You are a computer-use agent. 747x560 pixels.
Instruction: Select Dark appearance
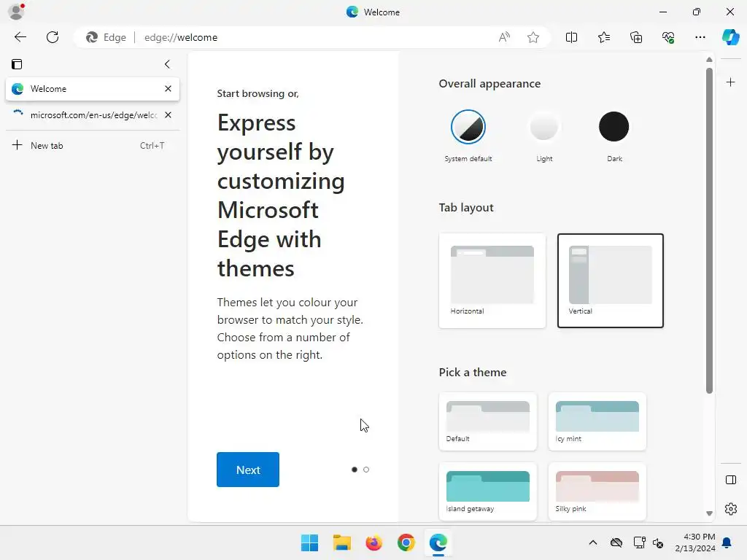click(x=614, y=127)
